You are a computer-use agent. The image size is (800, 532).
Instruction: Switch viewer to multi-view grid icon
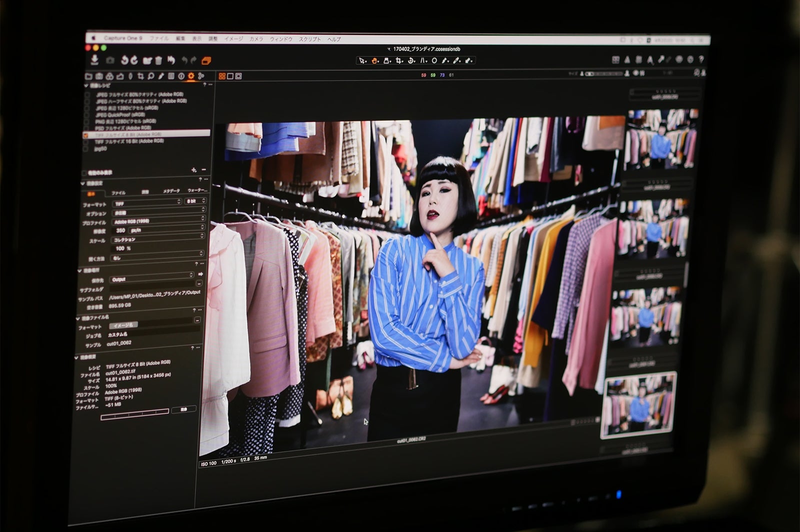tap(222, 76)
